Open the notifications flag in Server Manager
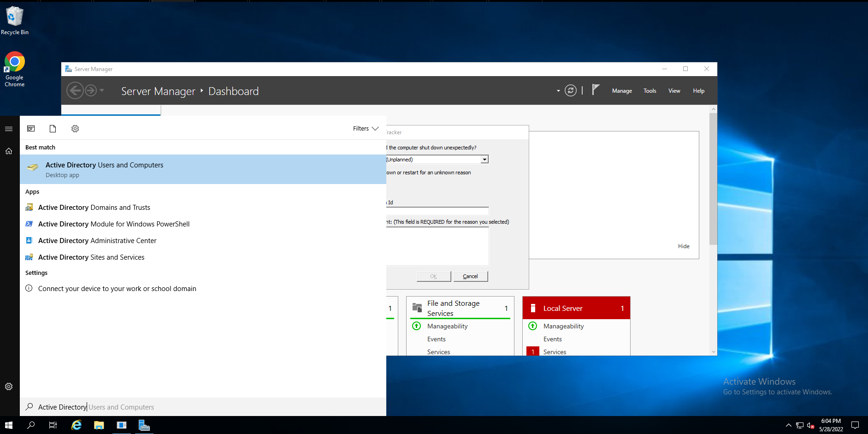Image resolution: width=868 pixels, height=434 pixels. point(596,89)
